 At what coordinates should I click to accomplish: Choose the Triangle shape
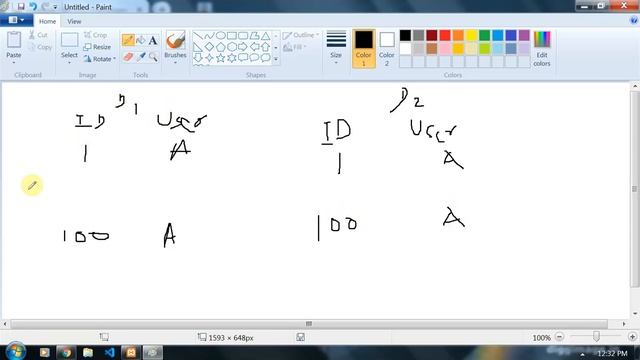265,36
